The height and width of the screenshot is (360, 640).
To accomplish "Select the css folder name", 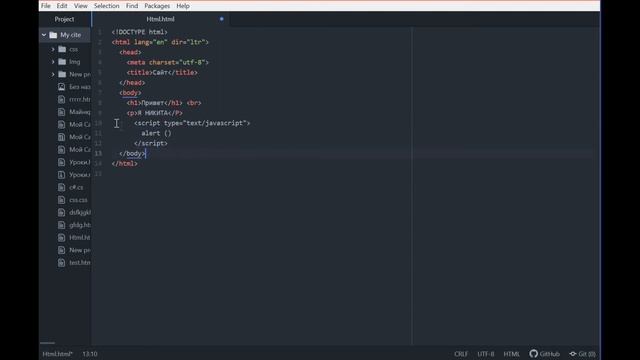I will [73, 49].
